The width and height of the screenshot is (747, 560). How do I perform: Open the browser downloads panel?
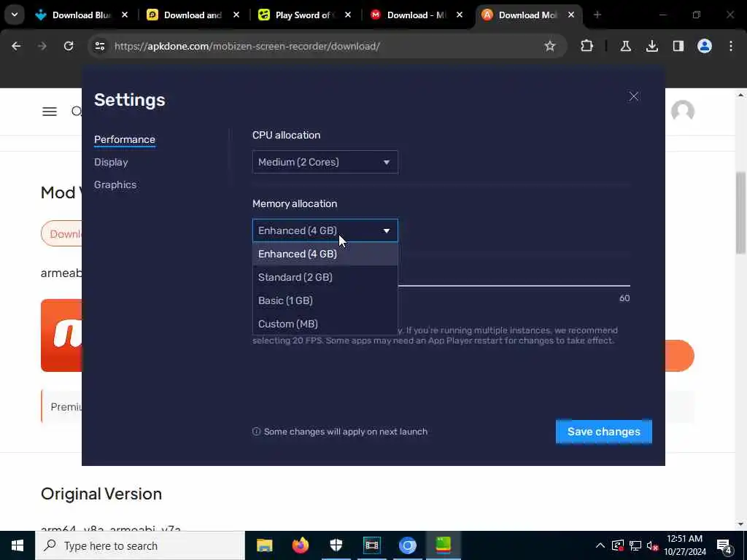click(651, 46)
